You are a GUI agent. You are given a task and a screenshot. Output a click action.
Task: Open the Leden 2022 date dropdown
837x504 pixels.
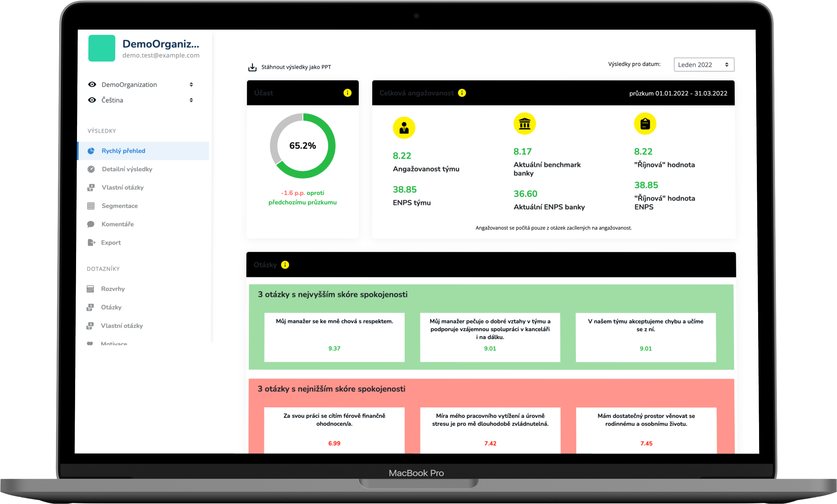coord(704,64)
